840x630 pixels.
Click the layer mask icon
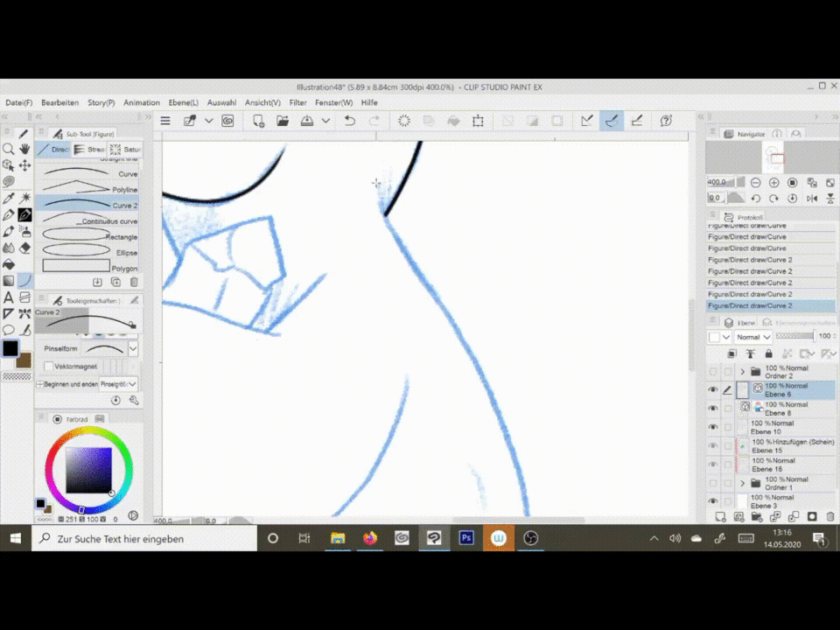pyautogui.click(x=812, y=517)
